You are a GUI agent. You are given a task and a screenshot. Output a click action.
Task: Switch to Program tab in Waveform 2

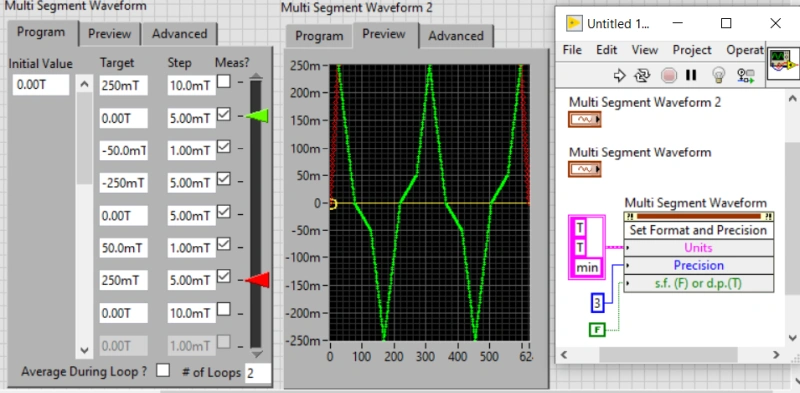(x=319, y=36)
